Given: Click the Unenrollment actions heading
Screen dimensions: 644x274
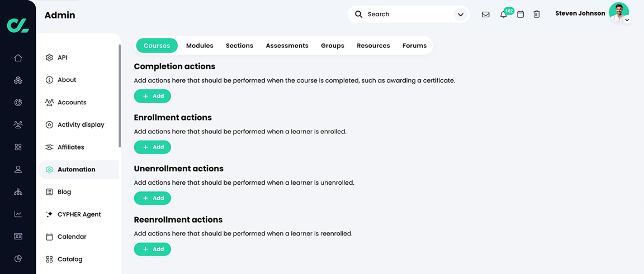Looking at the screenshot, I should pyautogui.click(x=179, y=169).
